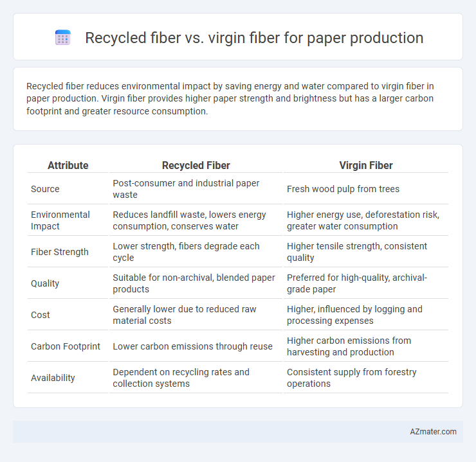Click 'Suitable for non-archival, blended paper' cell
The height and width of the screenshot is (462, 476).
tap(196, 283)
